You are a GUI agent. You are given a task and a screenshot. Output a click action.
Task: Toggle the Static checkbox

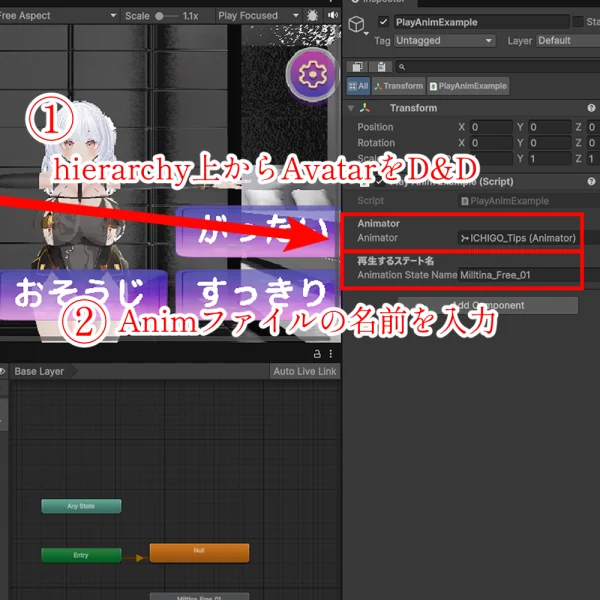point(577,22)
